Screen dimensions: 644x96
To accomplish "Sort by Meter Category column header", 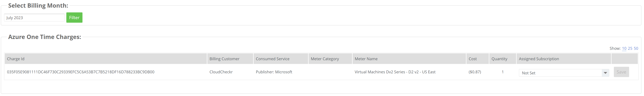I will pos(325,59).
